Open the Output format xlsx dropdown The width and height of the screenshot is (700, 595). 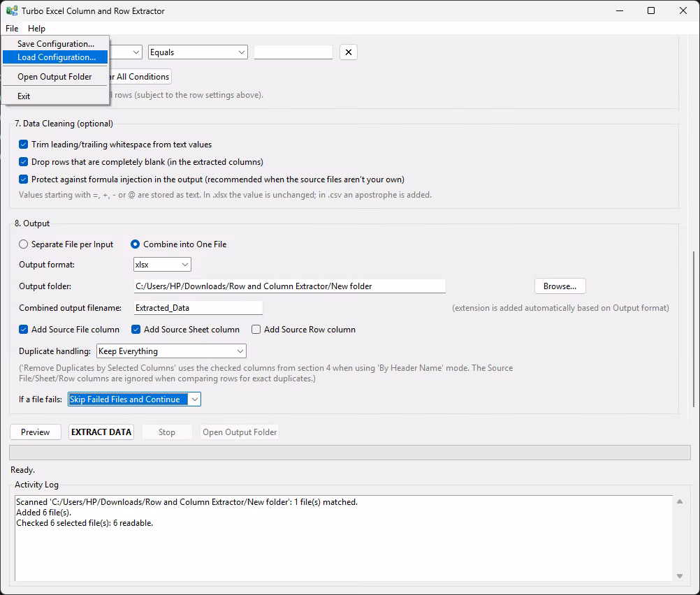click(162, 264)
